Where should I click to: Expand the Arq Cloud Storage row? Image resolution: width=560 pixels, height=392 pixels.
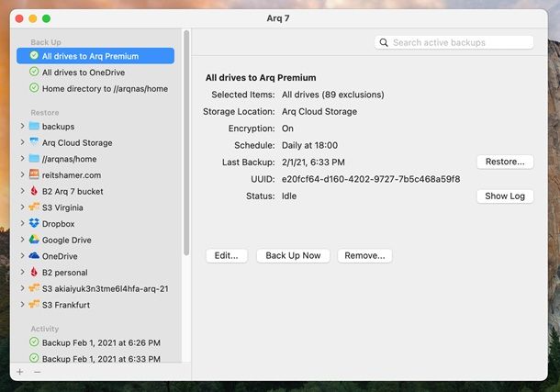pos(22,142)
